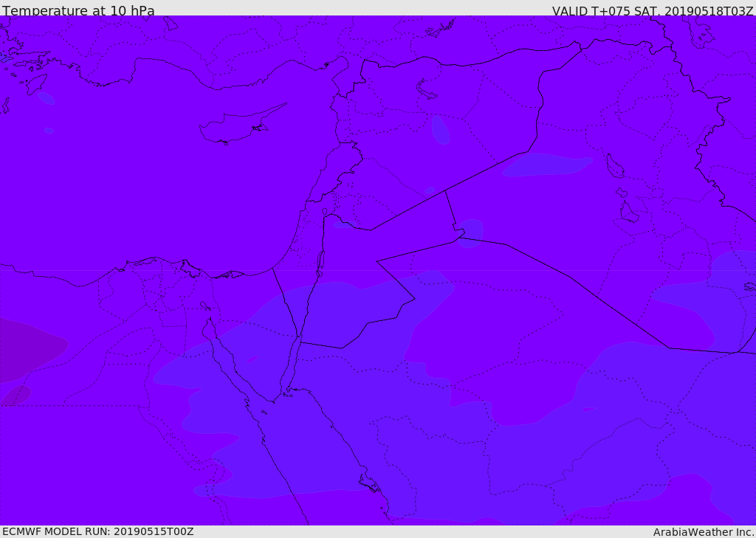Click the 'ECMWF MODEL RUN: 20190515T00Z' label
This screenshot has width=756, height=538.
pyautogui.click(x=98, y=531)
